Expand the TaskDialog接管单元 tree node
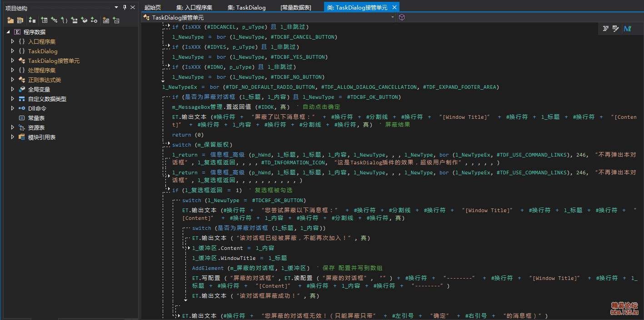Viewport: 644px width, 320px height. [x=13, y=61]
